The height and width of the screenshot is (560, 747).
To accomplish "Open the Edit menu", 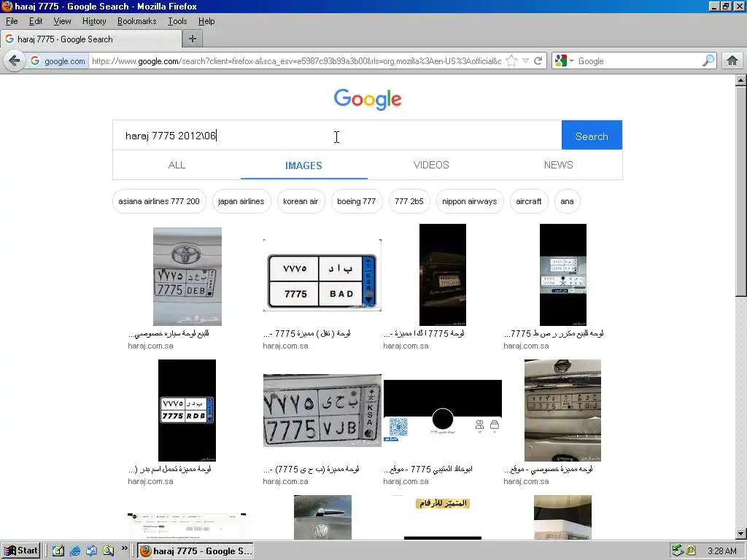I will pyautogui.click(x=36, y=21).
